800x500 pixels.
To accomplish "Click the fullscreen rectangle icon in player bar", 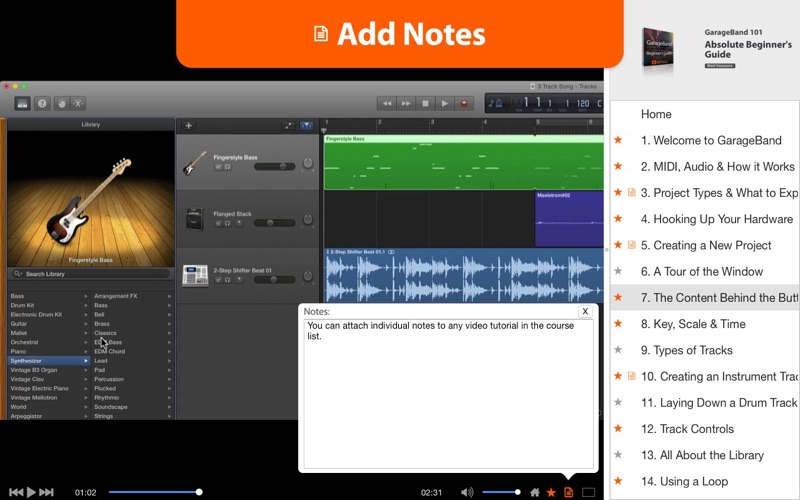I will [589, 492].
